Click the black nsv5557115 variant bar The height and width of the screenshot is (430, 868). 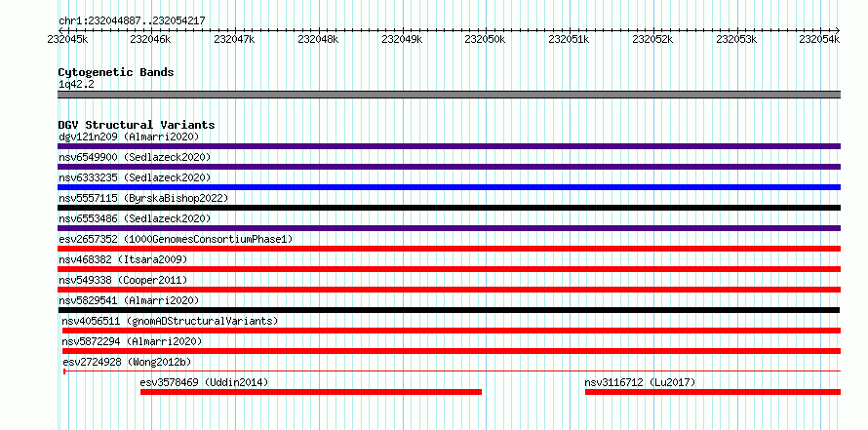[449, 208]
